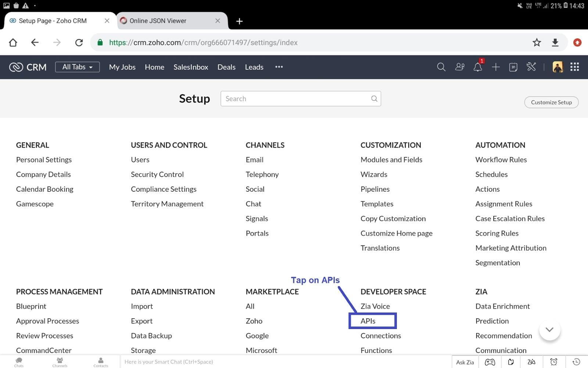588x368 pixels.
Task: Open Security Control link
Action: (157, 174)
